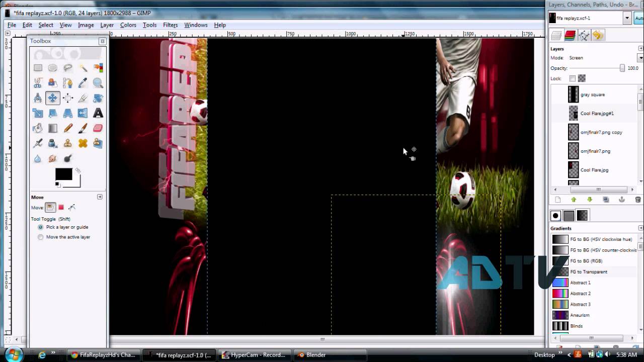Select the Ellipse Select tool
The width and height of the screenshot is (644, 362).
53,68
